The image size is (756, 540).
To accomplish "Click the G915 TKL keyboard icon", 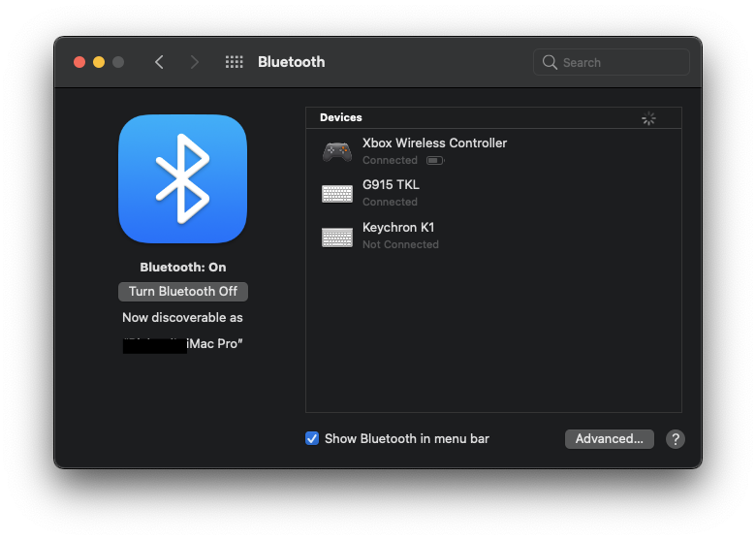I will coord(337,194).
